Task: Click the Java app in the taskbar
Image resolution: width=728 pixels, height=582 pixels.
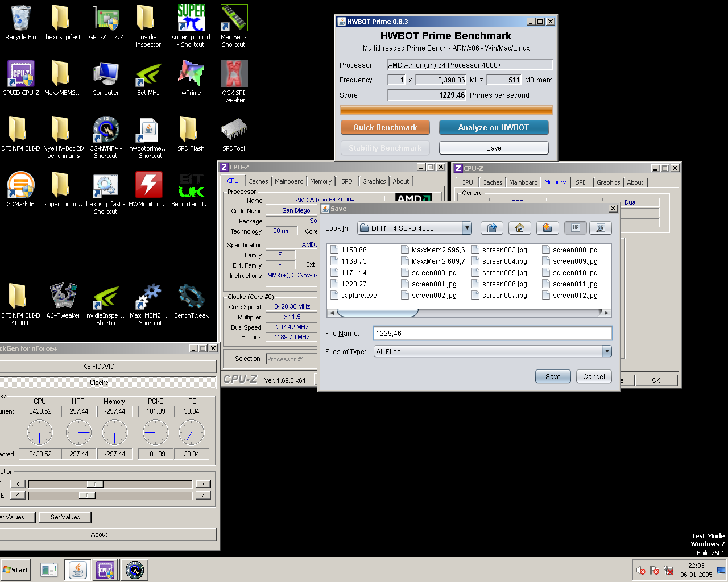Action: coord(78,570)
